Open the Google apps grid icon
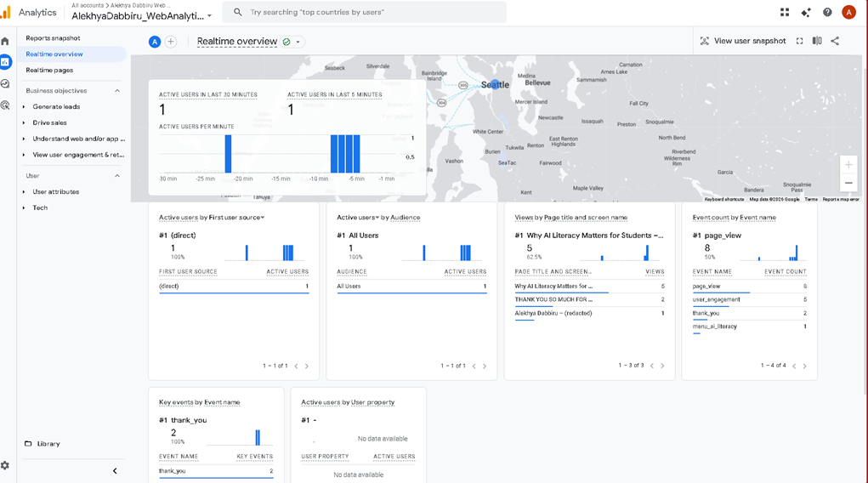The image size is (868, 483). (x=784, y=12)
